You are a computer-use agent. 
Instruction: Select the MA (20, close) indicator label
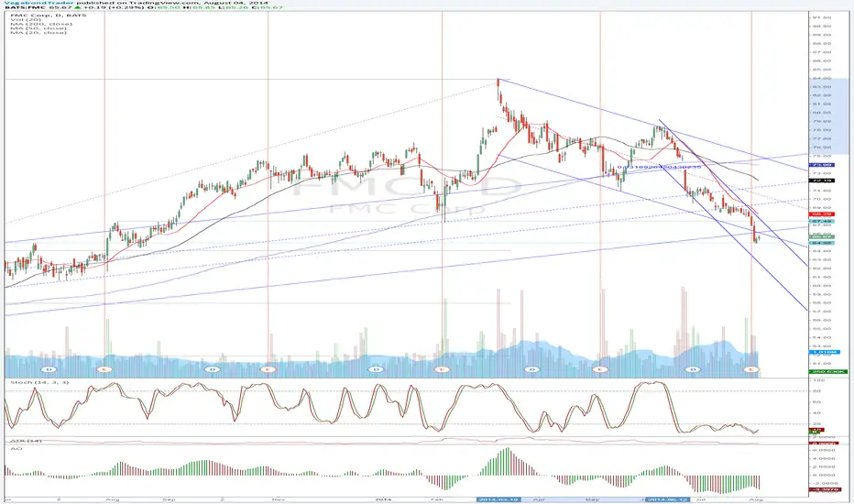[38, 33]
